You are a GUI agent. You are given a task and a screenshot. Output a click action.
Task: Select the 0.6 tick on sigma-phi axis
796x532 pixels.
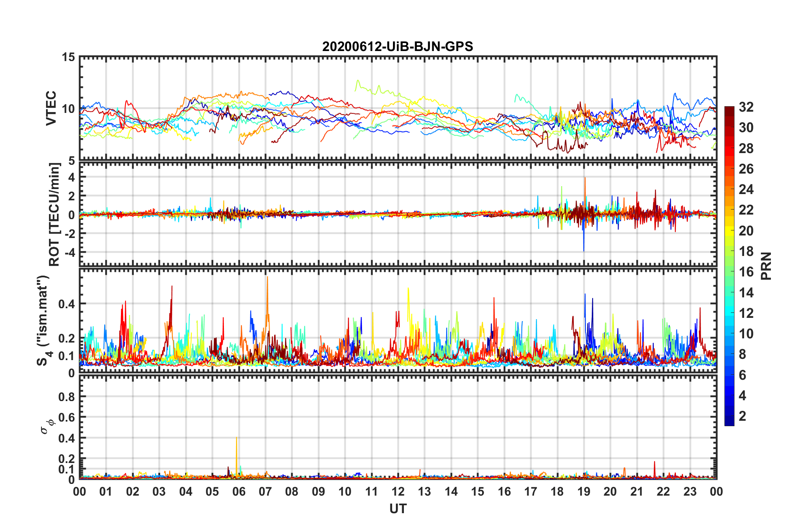click(67, 417)
